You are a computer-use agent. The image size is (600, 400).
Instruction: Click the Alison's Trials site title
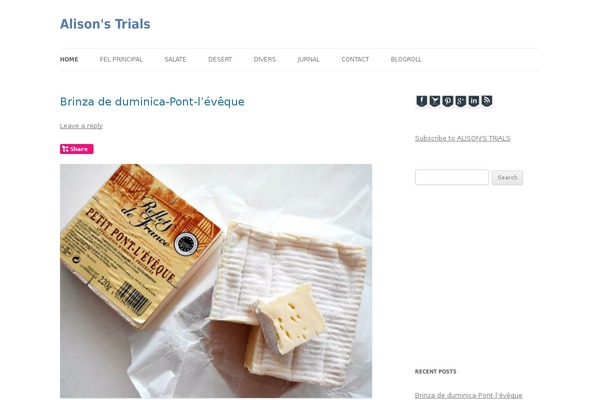pos(105,24)
